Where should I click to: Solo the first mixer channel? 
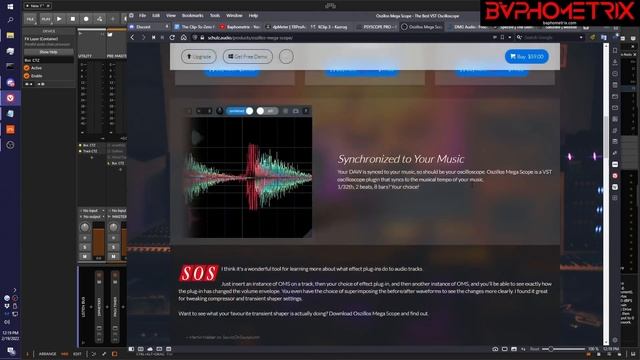tap(85, 247)
